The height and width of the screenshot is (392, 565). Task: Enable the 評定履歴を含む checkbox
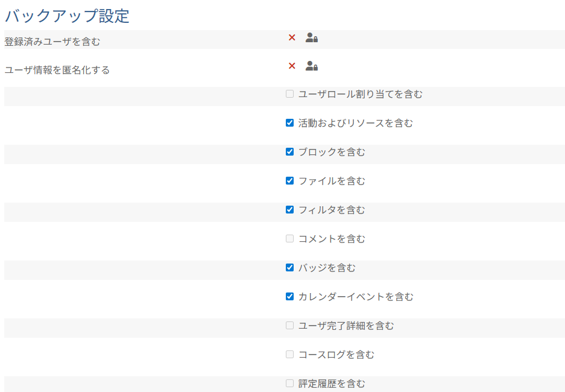coord(289,384)
